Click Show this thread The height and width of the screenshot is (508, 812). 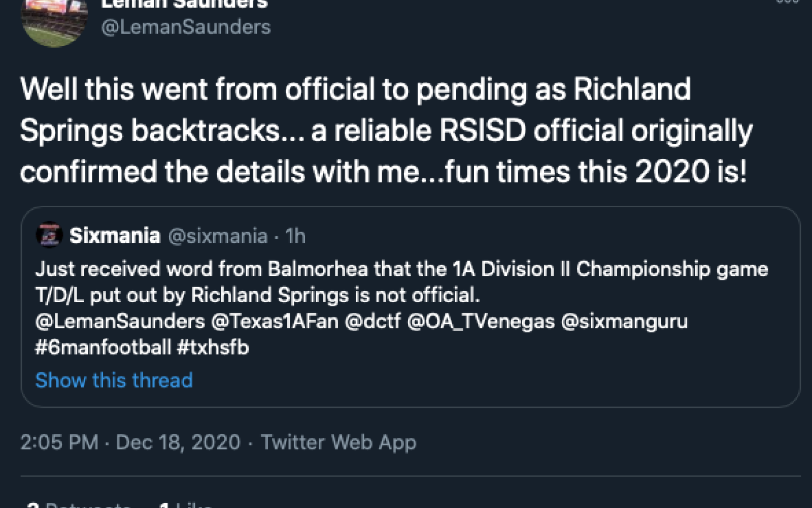pos(113,380)
